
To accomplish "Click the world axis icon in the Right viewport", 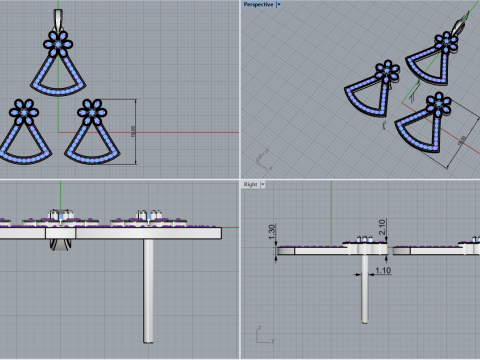I will click(265, 335).
